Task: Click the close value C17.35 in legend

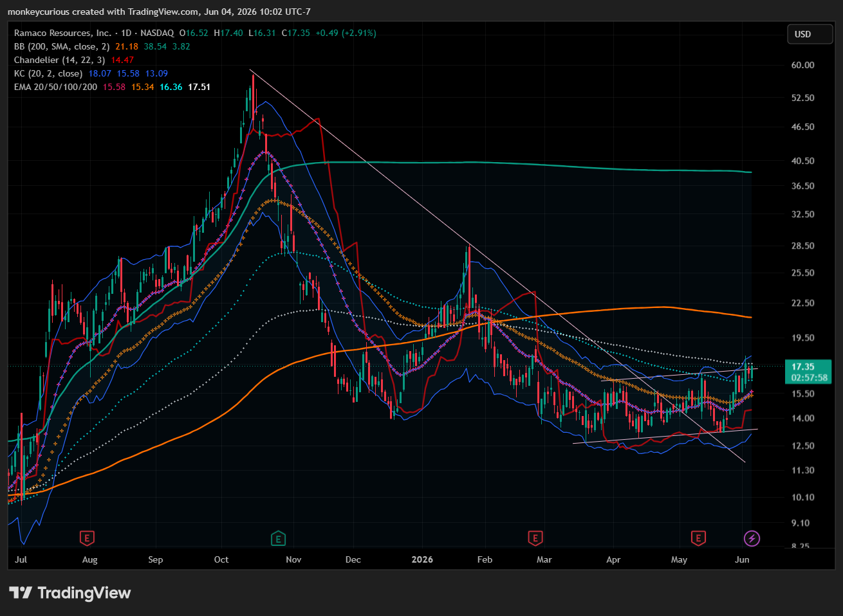Action: click(296, 33)
